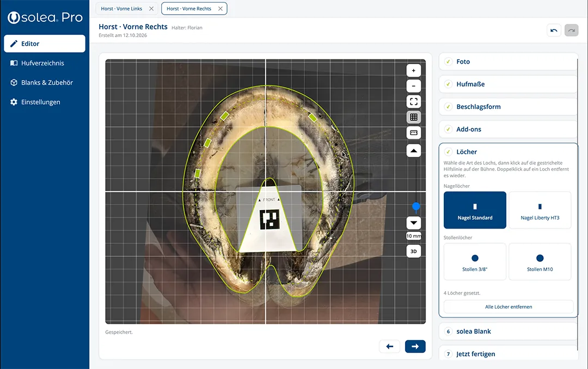Viewport: 588px width, 369px height.
Task: Expand the Foto section
Action: click(508, 61)
